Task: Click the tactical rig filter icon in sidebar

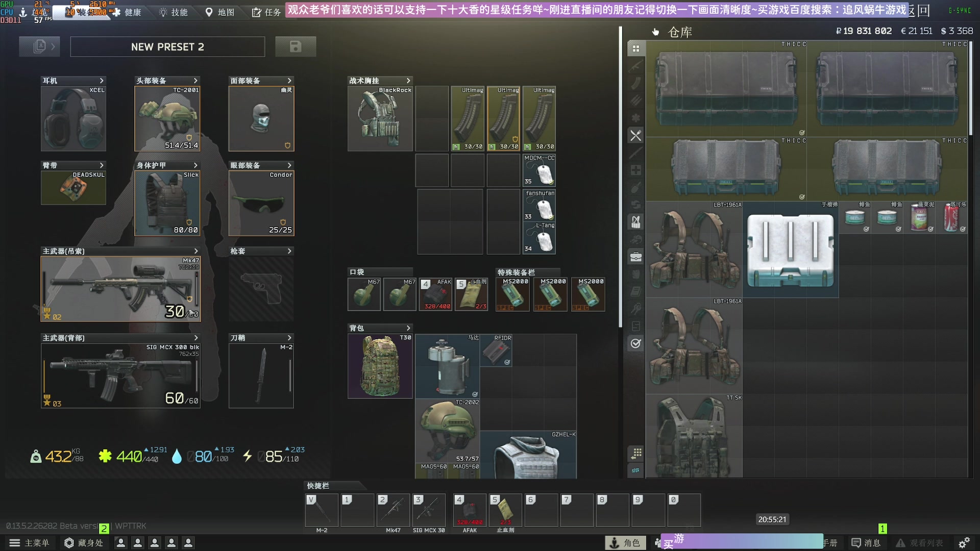Action: (x=635, y=222)
